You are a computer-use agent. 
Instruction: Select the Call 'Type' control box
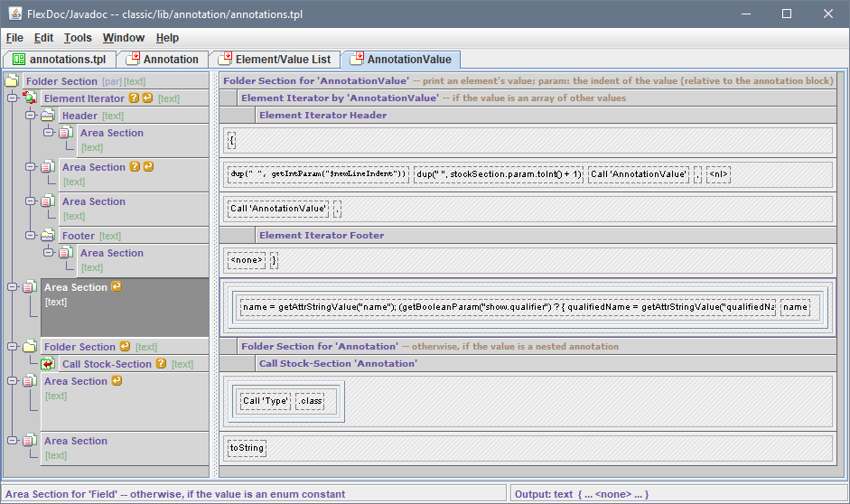(266, 401)
